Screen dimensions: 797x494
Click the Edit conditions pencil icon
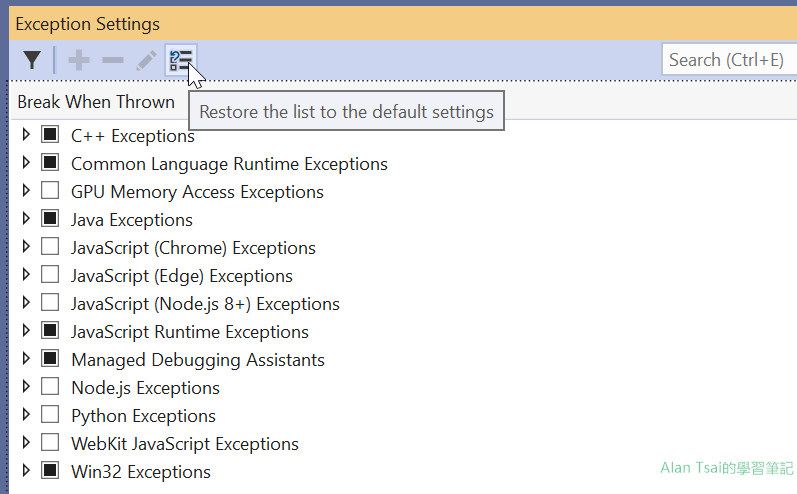click(x=146, y=61)
